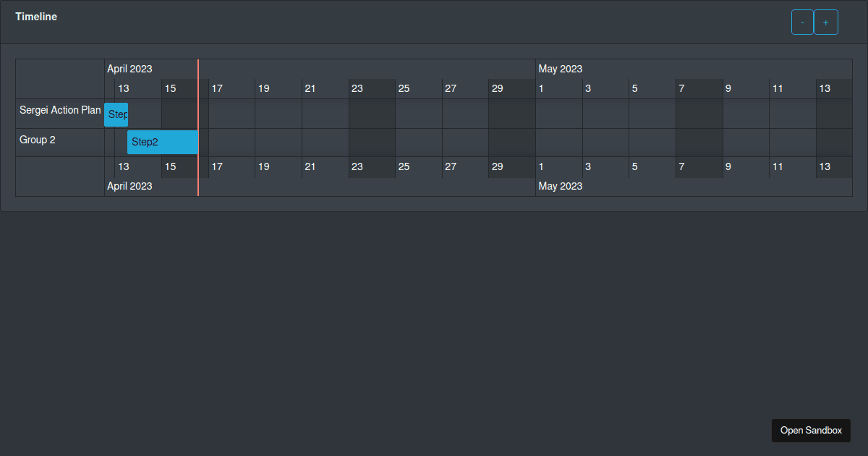Image resolution: width=868 pixels, height=456 pixels.
Task: Select the Step2 task bar
Action: (x=162, y=142)
